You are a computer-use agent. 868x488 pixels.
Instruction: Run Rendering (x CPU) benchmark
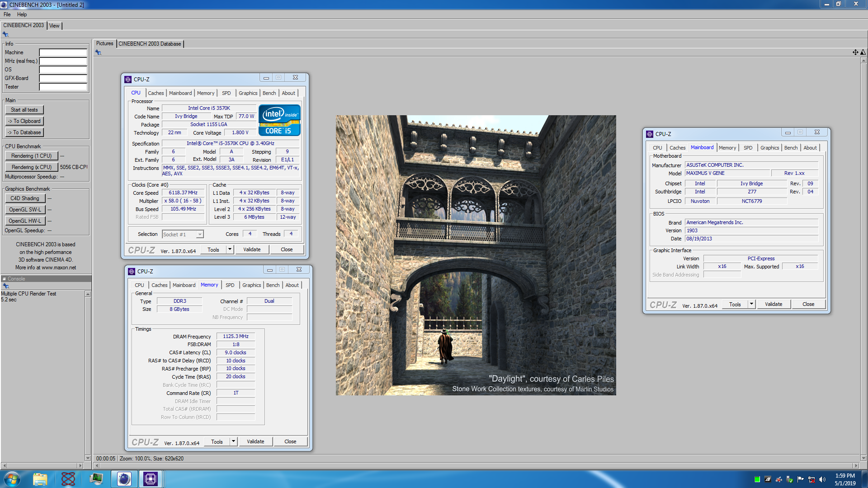tap(32, 167)
